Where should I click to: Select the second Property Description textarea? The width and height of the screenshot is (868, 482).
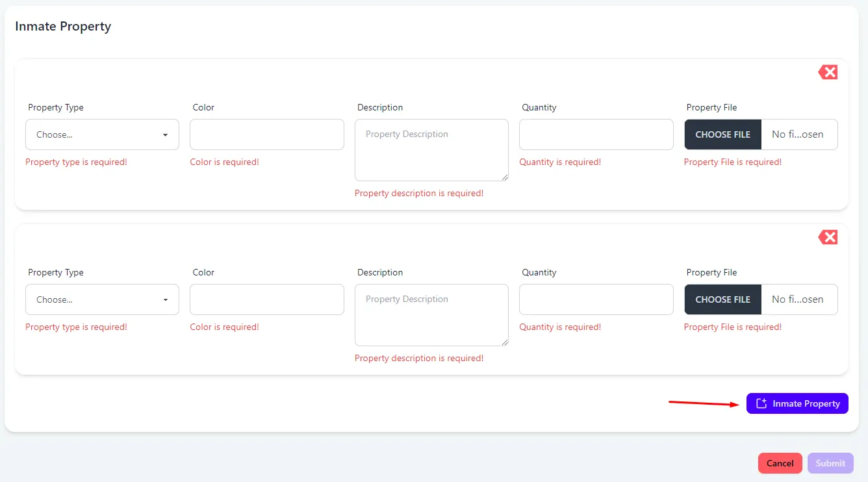click(431, 315)
